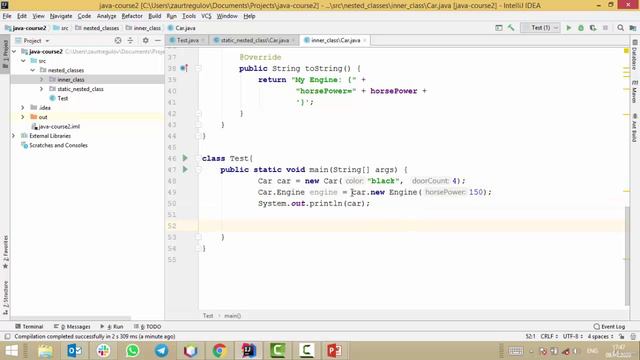Open the Refactor menu
640x360 pixels.
[132, 16]
